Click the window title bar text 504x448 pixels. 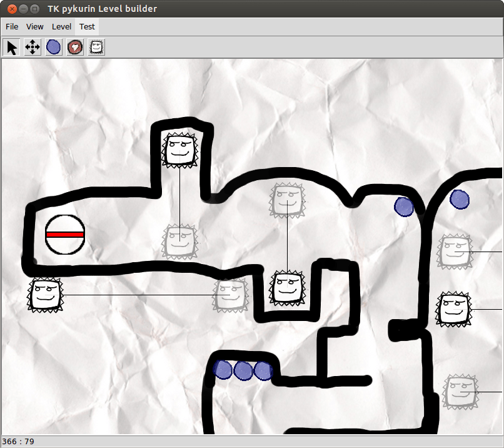coord(103,9)
